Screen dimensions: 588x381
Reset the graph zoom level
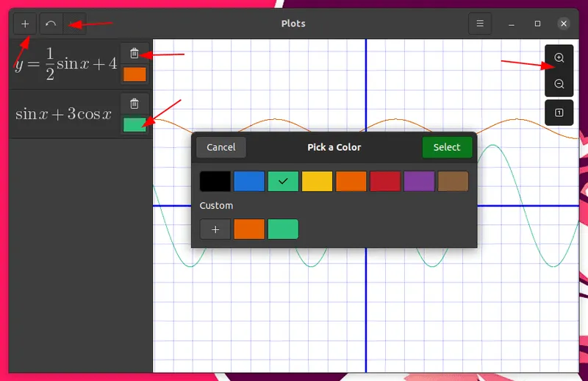[559, 113]
